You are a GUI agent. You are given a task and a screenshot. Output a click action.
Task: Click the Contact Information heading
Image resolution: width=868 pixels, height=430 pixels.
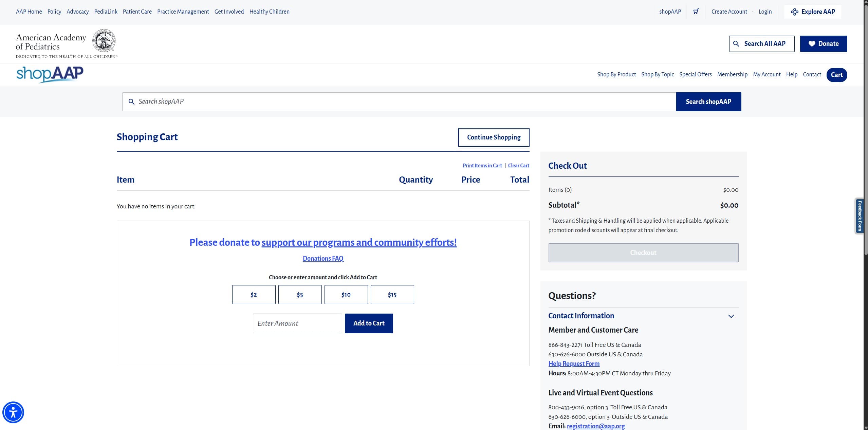click(x=581, y=316)
